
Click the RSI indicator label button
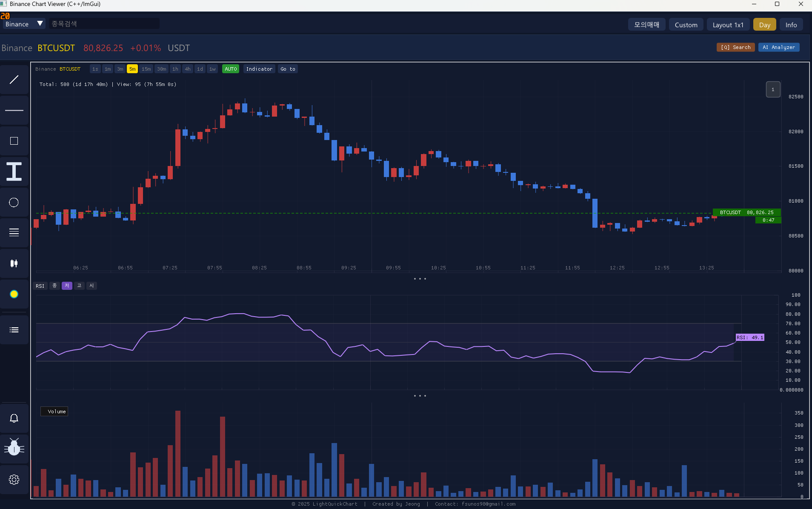click(x=40, y=286)
